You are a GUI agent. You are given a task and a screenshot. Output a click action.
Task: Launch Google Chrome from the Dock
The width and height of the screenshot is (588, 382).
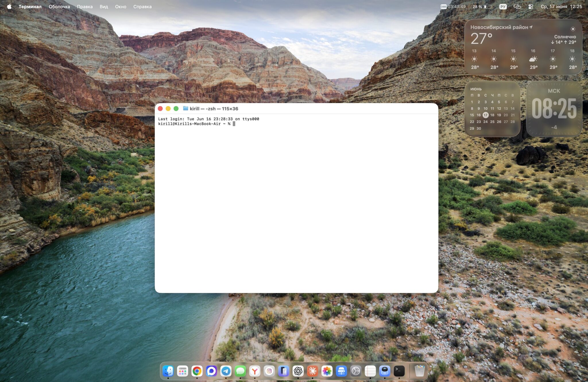point(197,371)
